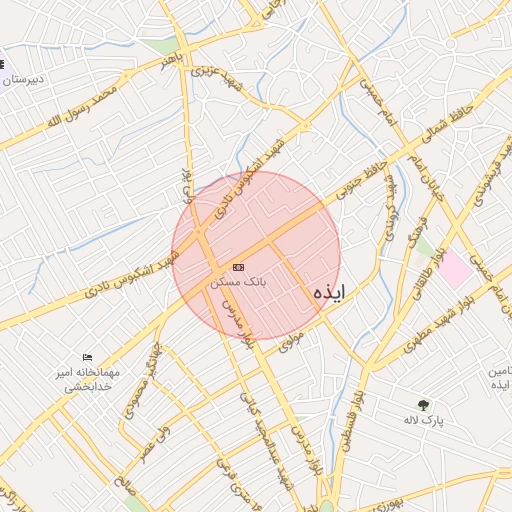Select the مهمانخانه امیر خدابخشی label
Viewport: 512px width, 512px height.
[x=88, y=380]
